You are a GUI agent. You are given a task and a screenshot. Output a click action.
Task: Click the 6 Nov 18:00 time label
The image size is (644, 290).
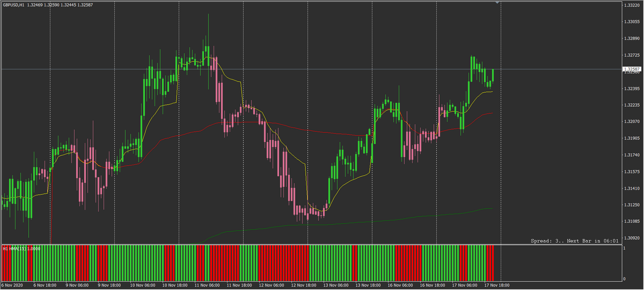coord(45,286)
